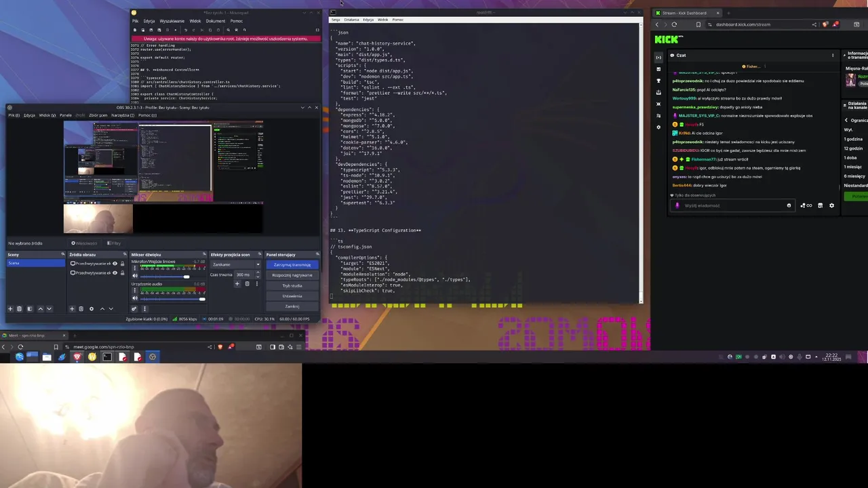Open Kick chat options three-dot menu
This screenshot has width=868, height=488.
click(x=833, y=55)
